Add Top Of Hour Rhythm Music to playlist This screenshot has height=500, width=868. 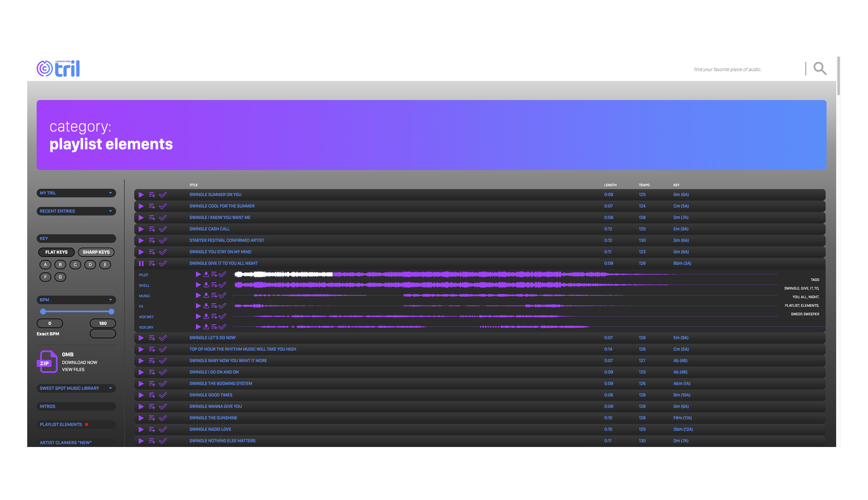click(152, 349)
